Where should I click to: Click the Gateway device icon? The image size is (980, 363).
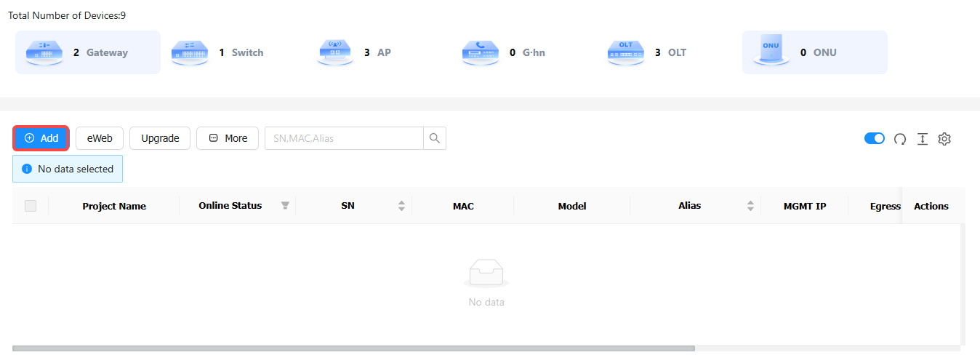coord(44,52)
